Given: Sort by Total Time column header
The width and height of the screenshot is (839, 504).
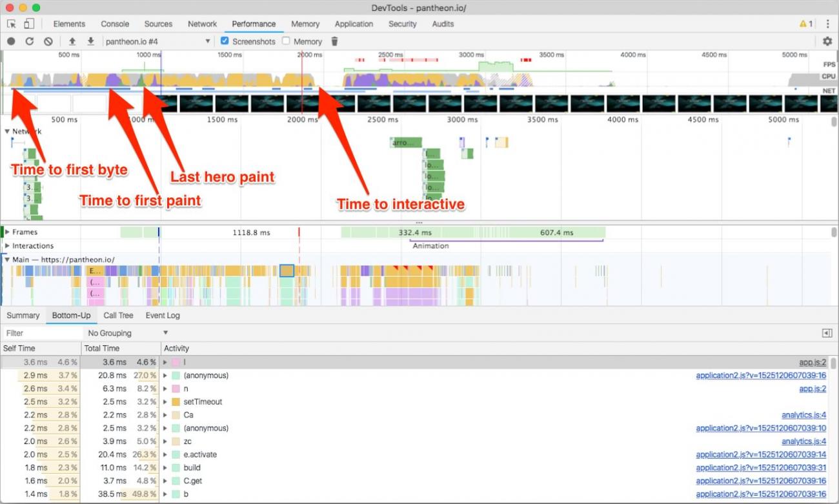Looking at the screenshot, I should click(x=120, y=348).
